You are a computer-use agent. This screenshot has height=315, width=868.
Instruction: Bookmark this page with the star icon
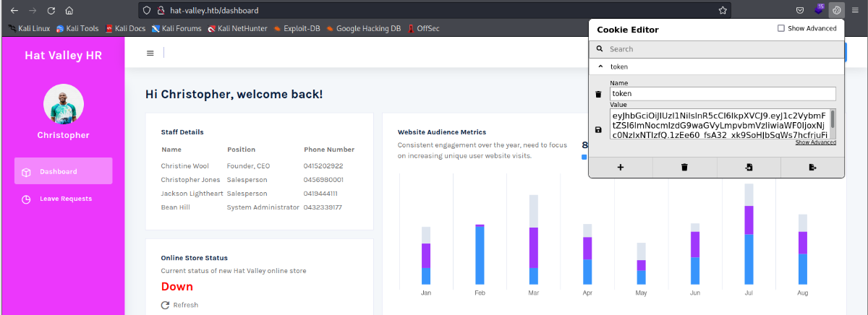click(x=722, y=11)
